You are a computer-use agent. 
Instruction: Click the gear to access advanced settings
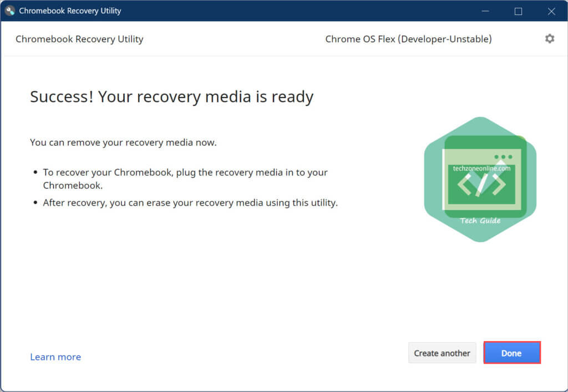[550, 39]
